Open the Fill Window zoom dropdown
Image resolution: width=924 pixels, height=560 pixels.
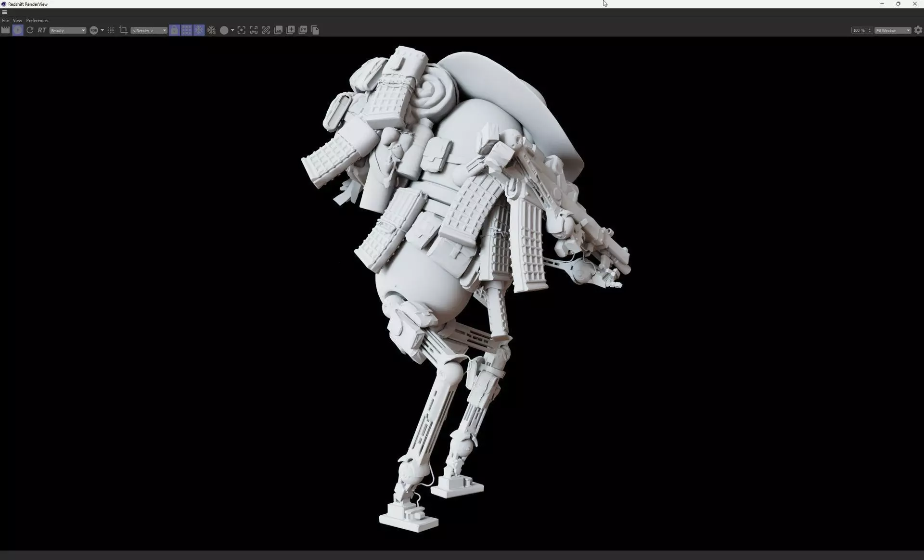click(x=893, y=30)
